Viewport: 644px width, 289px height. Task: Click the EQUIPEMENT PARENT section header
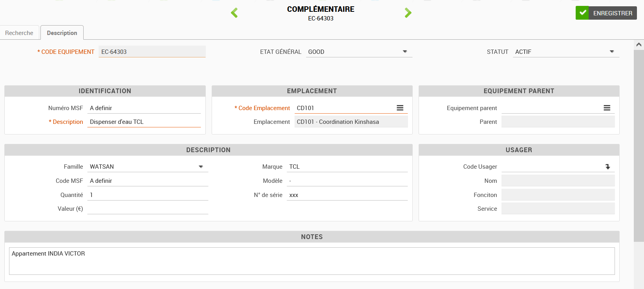pyautogui.click(x=519, y=91)
